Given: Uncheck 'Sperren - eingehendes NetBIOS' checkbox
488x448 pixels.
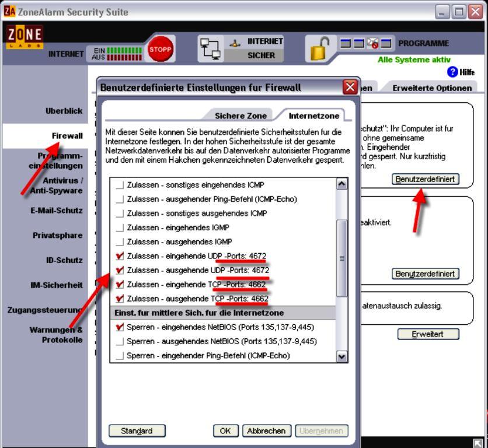Looking at the screenshot, I should point(120,327).
